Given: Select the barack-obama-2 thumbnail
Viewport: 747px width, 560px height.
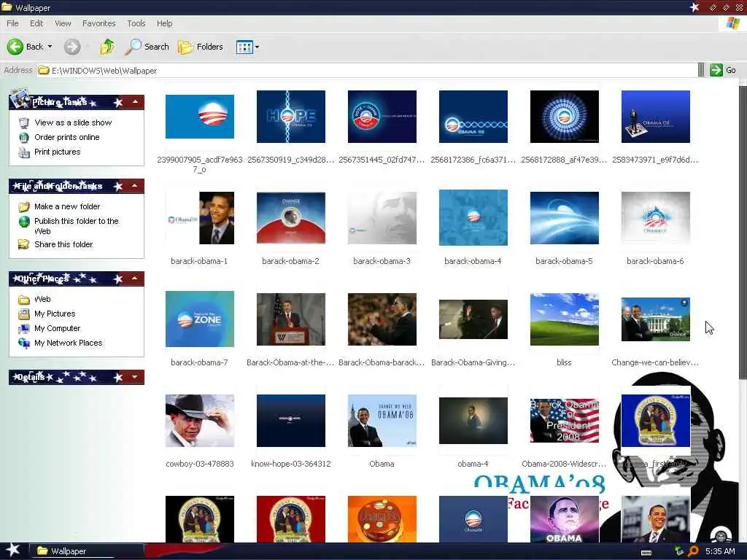Looking at the screenshot, I should click(x=291, y=218).
